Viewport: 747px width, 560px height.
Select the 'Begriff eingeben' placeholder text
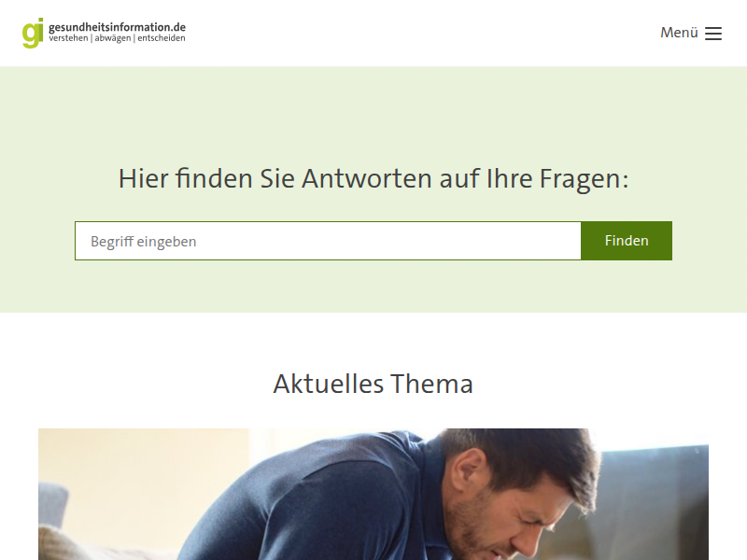(x=144, y=242)
